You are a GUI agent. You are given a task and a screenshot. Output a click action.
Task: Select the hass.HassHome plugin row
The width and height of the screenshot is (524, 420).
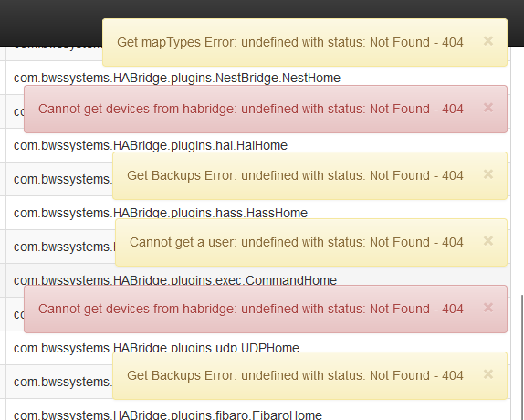point(258,213)
